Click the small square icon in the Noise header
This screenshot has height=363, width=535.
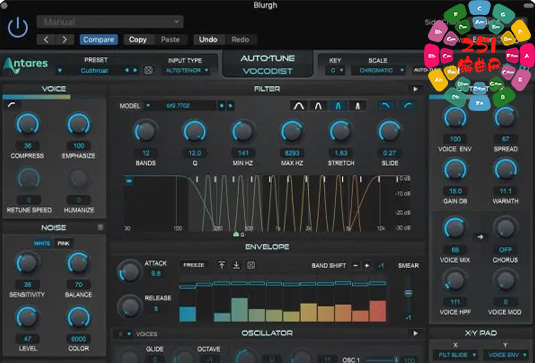point(100,227)
